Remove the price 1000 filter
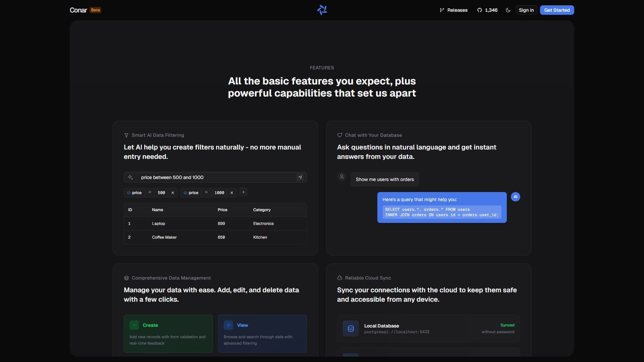644x362 pixels. tap(232, 193)
